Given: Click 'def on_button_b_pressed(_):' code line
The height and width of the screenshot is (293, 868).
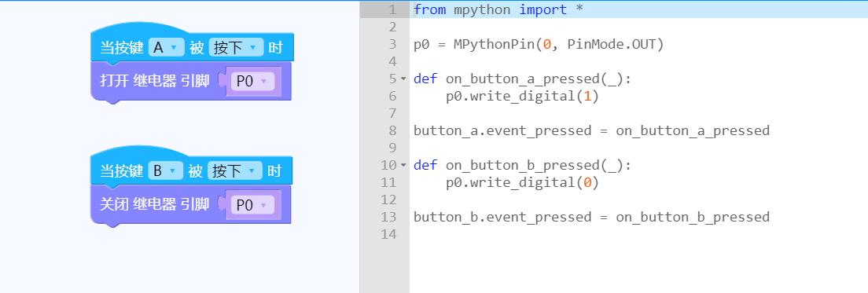Looking at the screenshot, I should 523,165.
